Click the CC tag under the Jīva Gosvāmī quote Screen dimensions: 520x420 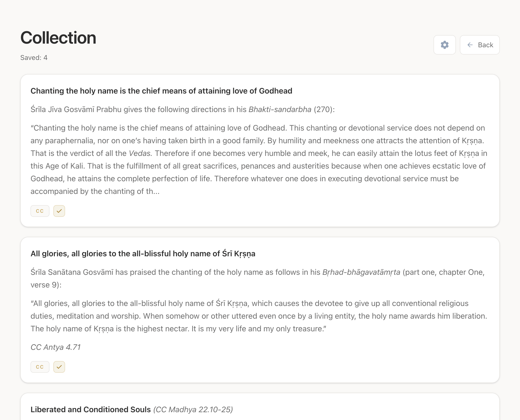[40, 211]
